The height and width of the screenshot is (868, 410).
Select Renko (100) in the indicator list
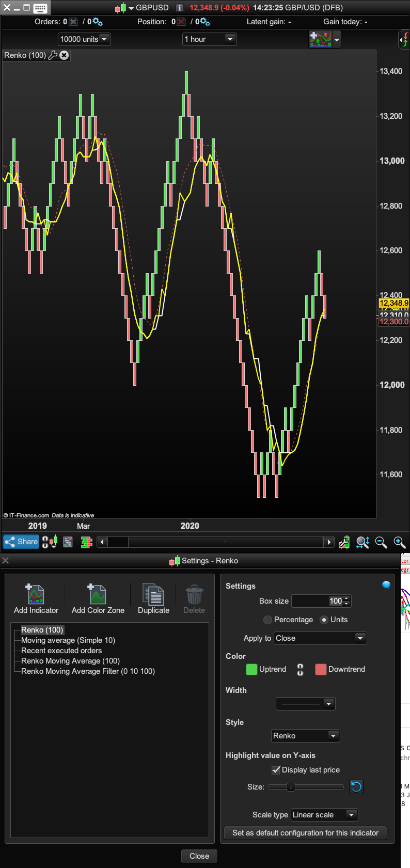(42, 630)
